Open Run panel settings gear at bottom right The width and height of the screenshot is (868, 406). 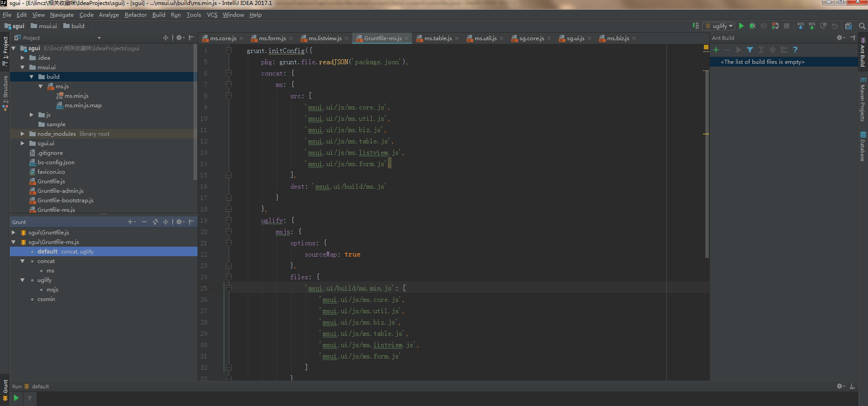[840, 387]
